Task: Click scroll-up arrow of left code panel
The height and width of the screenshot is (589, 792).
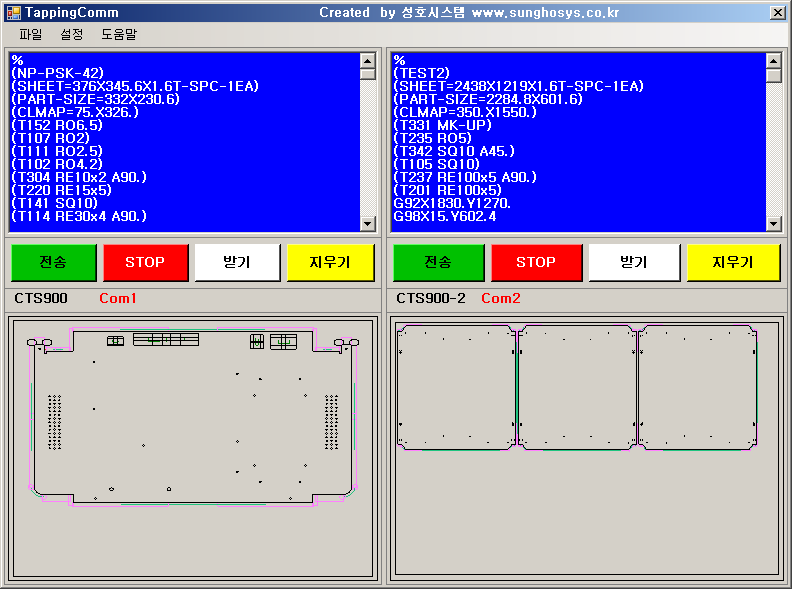Action: tap(368, 61)
